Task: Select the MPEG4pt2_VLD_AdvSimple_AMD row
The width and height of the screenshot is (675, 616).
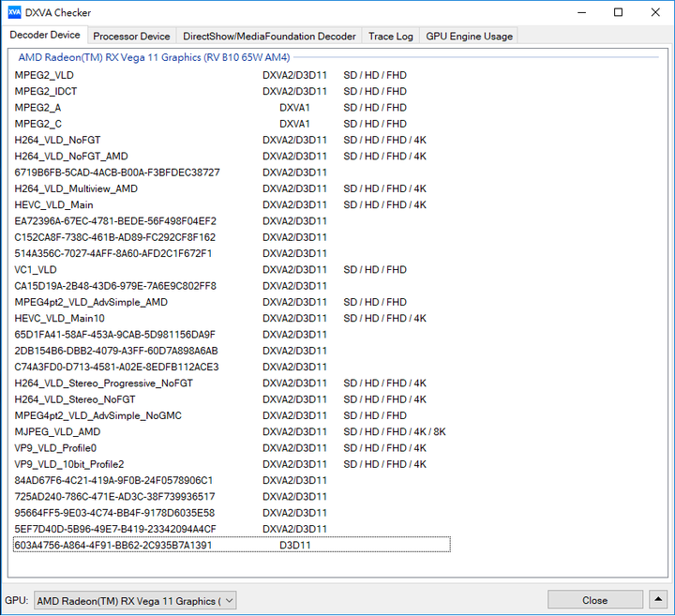Action: coord(232,302)
